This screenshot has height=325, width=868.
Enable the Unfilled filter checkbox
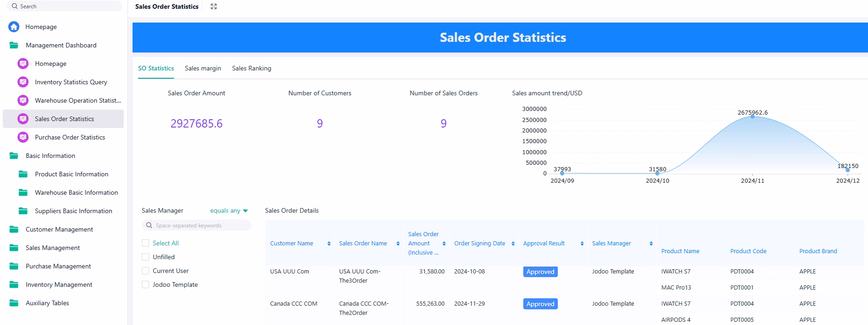click(145, 257)
